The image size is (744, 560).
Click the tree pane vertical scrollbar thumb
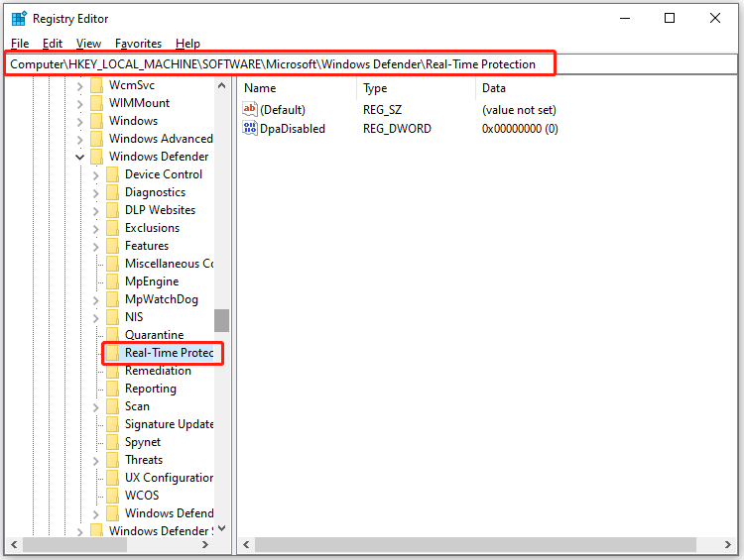(221, 320)
